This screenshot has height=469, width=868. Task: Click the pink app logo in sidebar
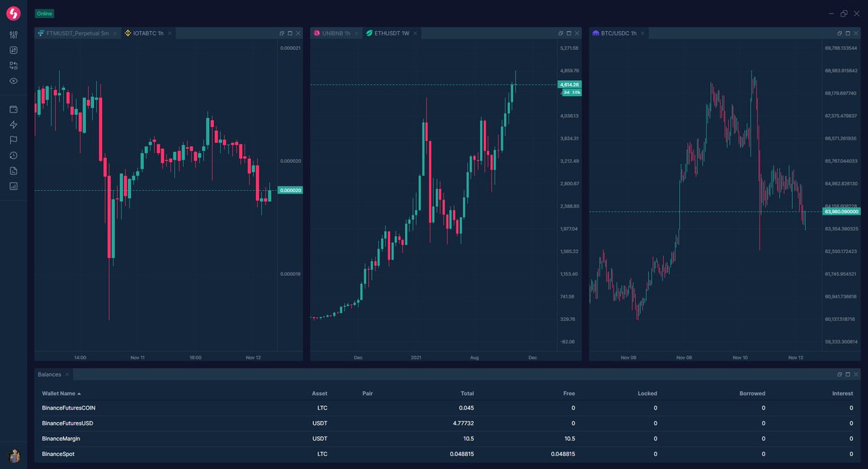[x=13, y=13]
